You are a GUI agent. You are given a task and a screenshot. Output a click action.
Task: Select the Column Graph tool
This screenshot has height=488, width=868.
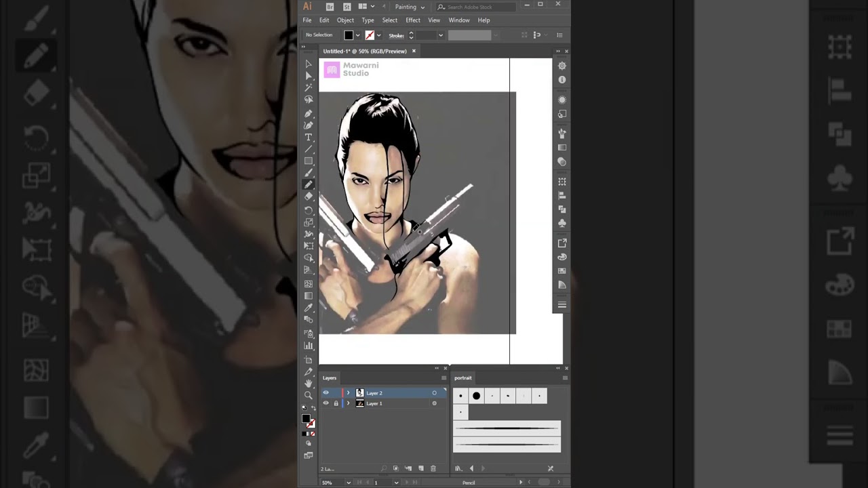(309, 346)
